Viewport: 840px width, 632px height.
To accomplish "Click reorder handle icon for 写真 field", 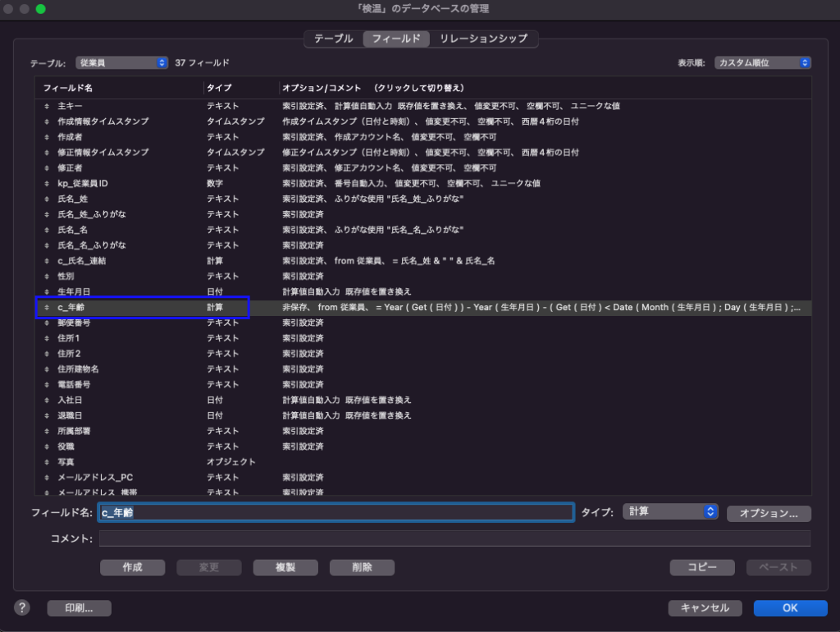I will (x=47, y=462).
